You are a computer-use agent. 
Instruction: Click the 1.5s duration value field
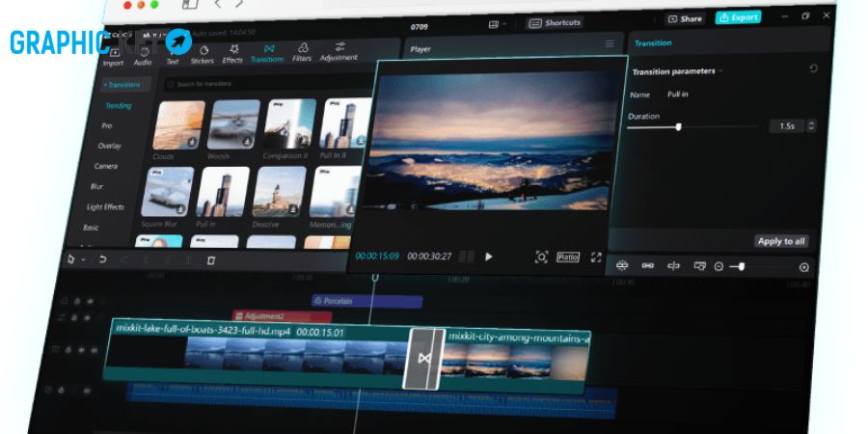pos(787,126)
